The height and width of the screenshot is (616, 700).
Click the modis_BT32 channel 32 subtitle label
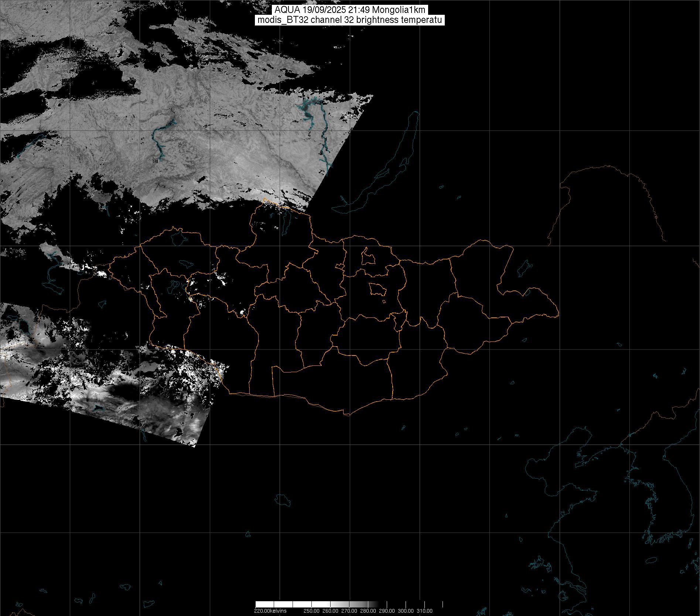[x=349, y=20]
